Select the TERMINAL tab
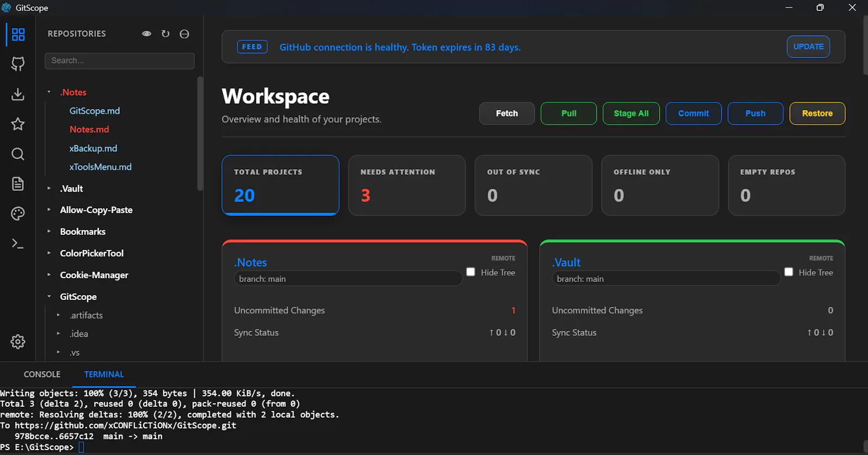The width and height of the screenshot is (868, 455). tap(104, 374)
